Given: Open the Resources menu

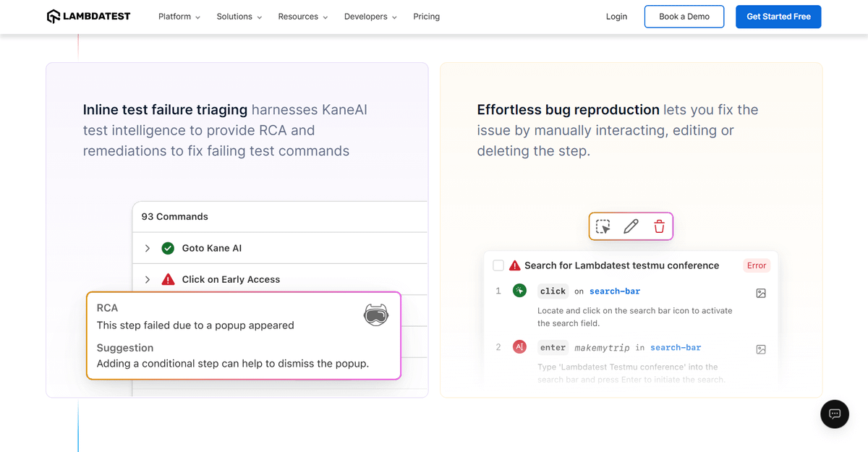Looking at the screenshot, I should tap(302, 17).
